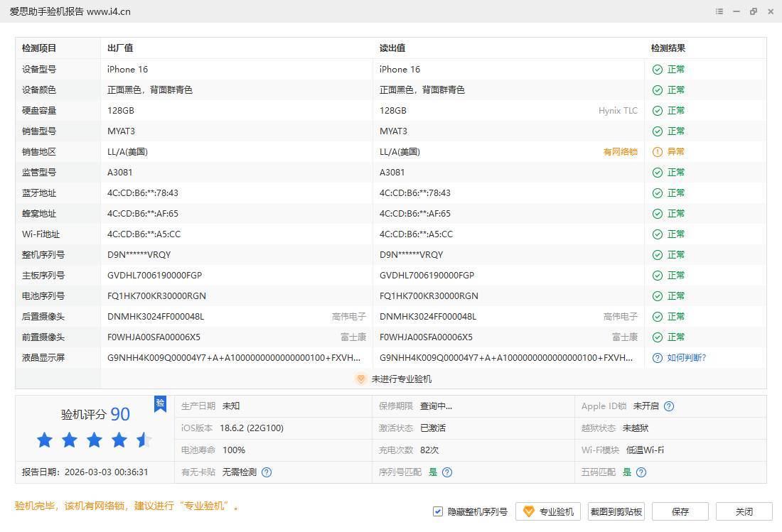Click help icon beside 序列号匹配 result
The image size is (782, 532).
pyautogui.click(x=447, y=472)
